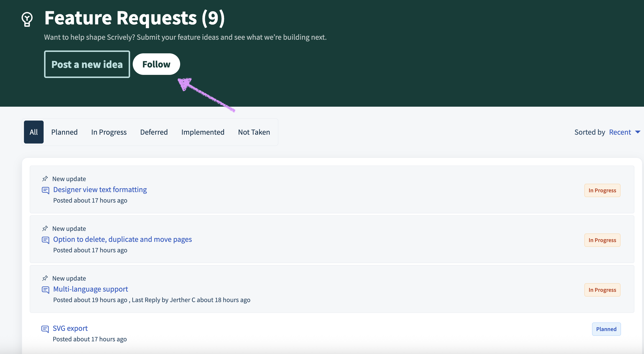Click pin icon above Designer view text formatting
Screen dimensions: 644x354
[45, 178]
